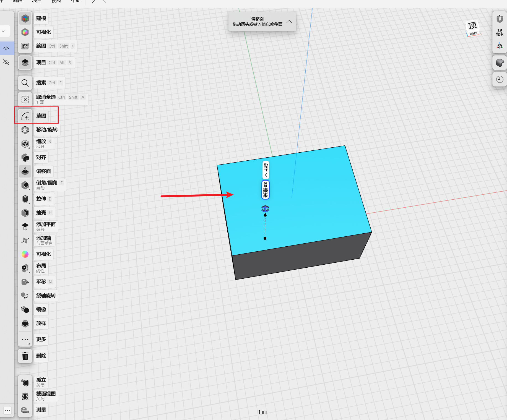507x420 pixels.
Task: Click the 1 面 selection status text
Action: tap(262, 412)
